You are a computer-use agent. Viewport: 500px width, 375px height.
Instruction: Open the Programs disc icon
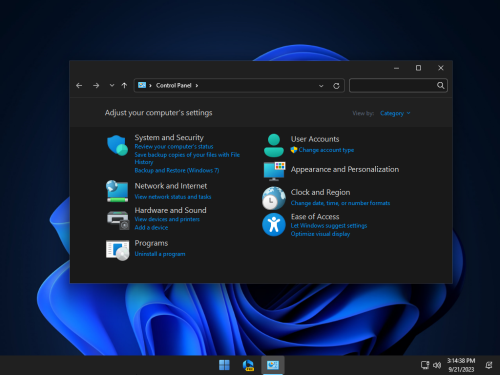(118, 250)
